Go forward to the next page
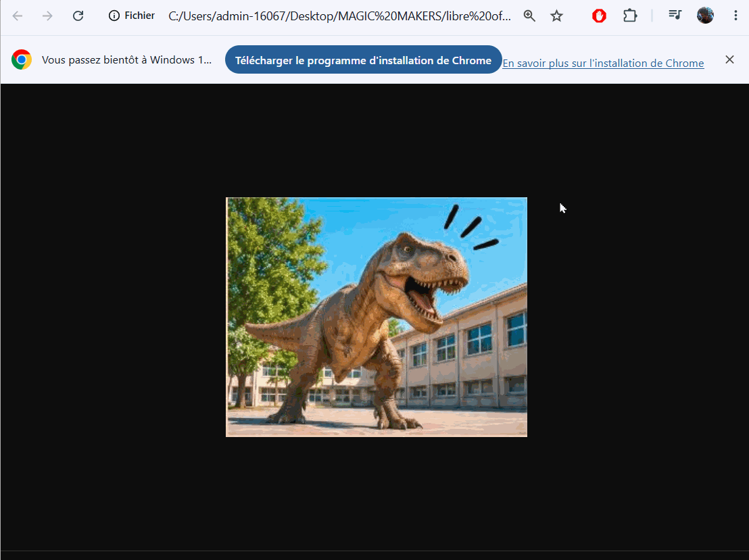 pos(47,16)
